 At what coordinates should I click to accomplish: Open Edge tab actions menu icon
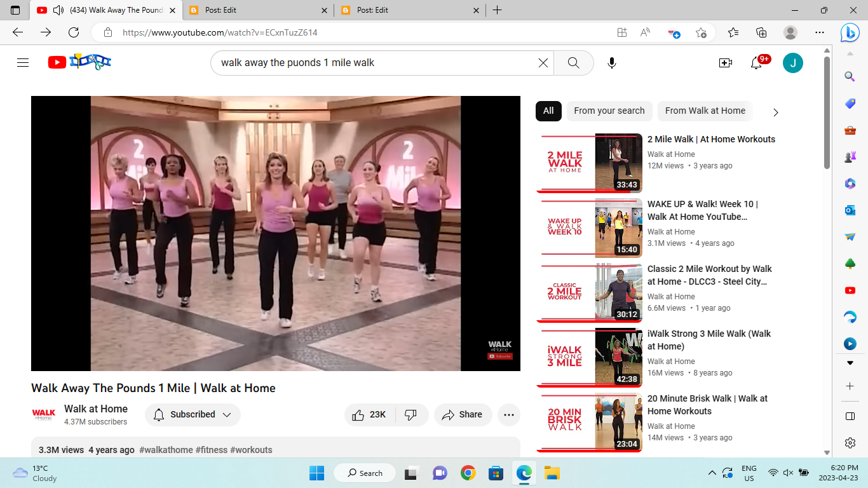(x=15, y=10)
